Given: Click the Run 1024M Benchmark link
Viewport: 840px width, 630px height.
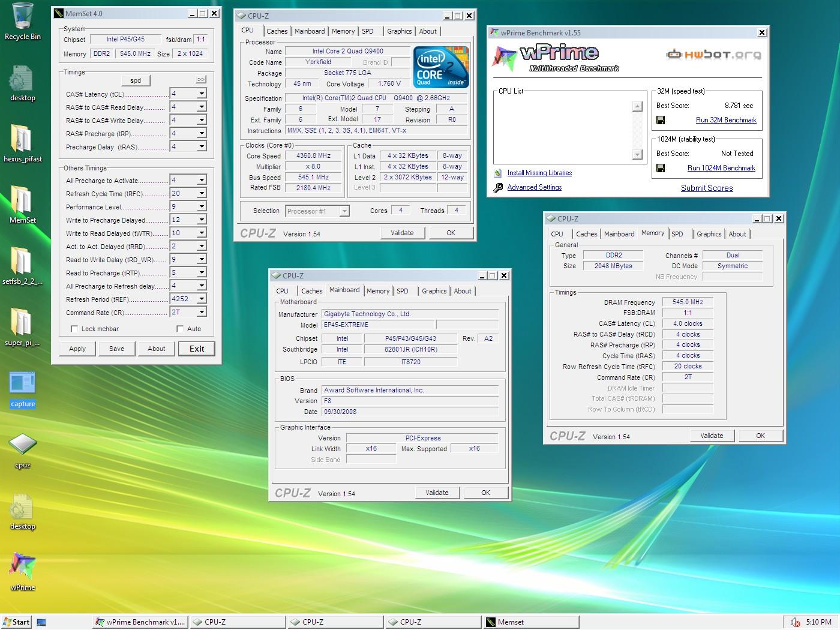Looking at the screenshot, I should [x=721, y=168].
